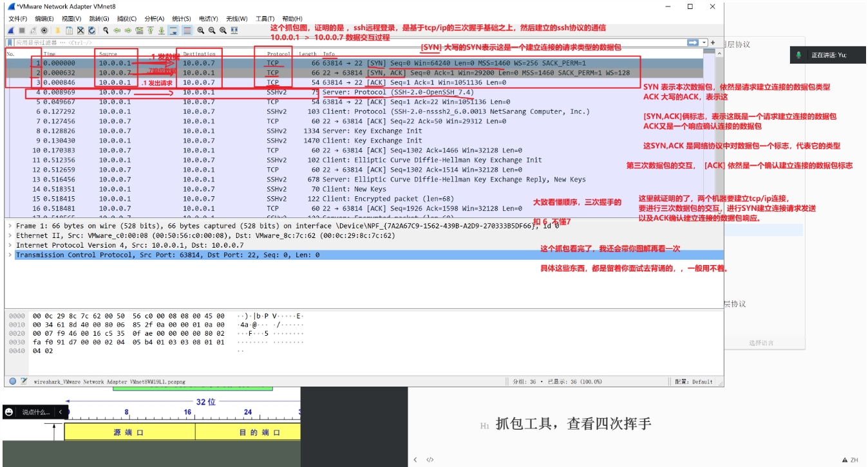Click the display filter input field
Screen dimensions: 868x467
[322, 42]
